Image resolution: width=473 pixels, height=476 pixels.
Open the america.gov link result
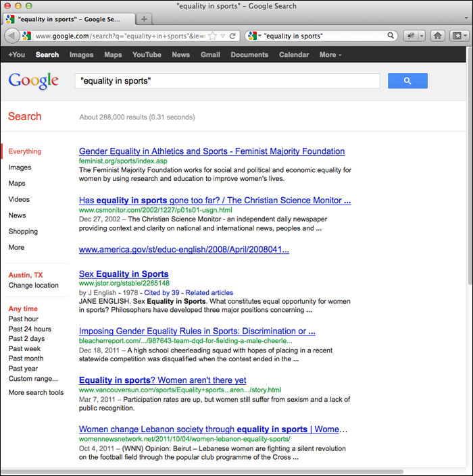(x=184, y=250)
